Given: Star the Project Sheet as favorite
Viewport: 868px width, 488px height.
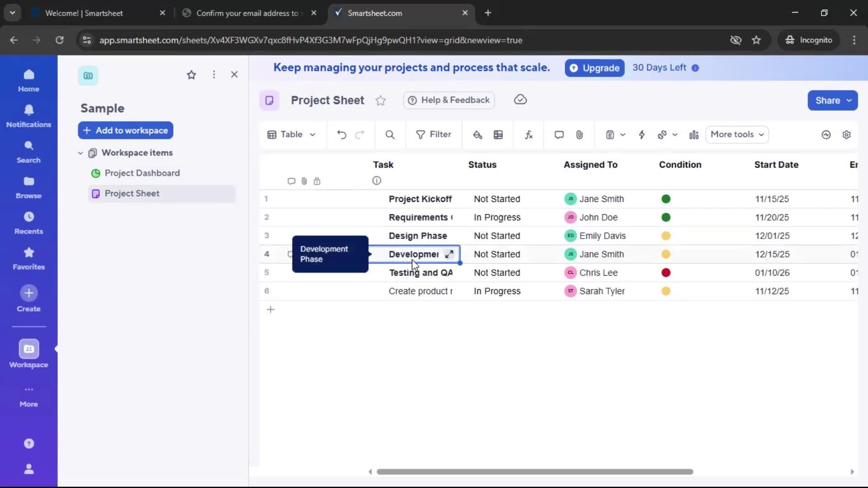Looking at the screenshot, I should click(381, 100).
